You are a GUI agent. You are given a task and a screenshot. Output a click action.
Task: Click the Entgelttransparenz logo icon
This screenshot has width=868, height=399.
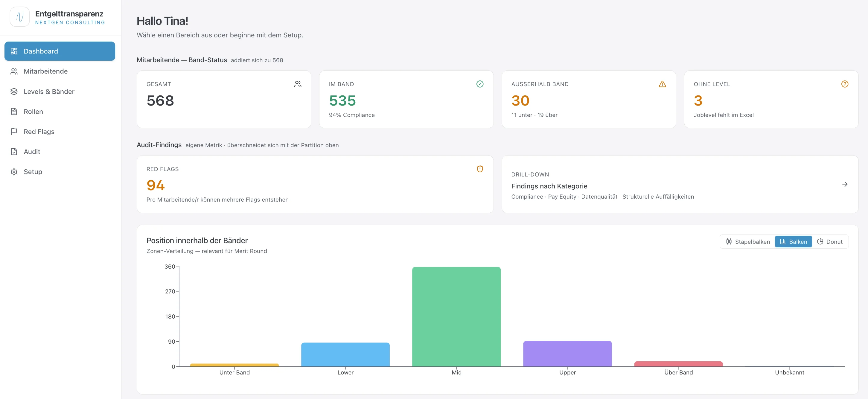click(x=19, y=16)
